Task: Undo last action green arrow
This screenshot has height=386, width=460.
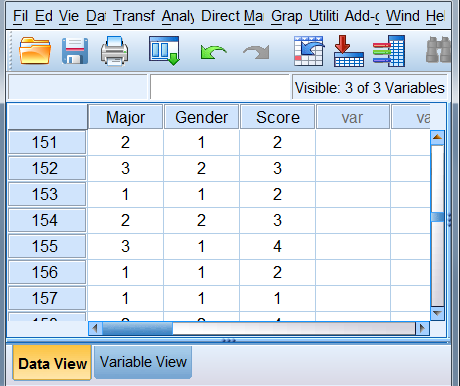Action: pos(214,52)
